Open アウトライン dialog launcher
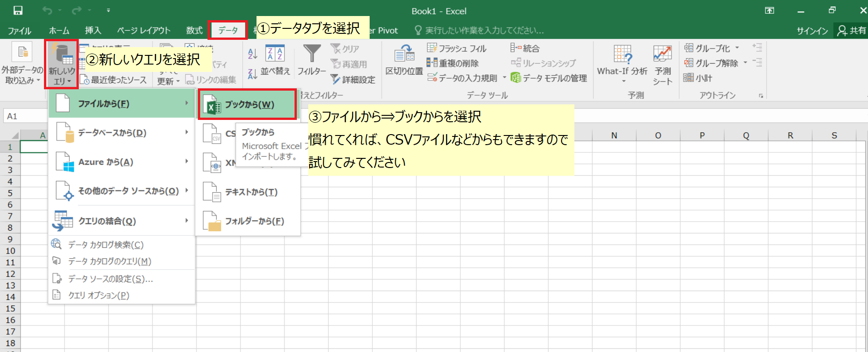The width and height of the screenshot is (868, 352). coord(761,96)
